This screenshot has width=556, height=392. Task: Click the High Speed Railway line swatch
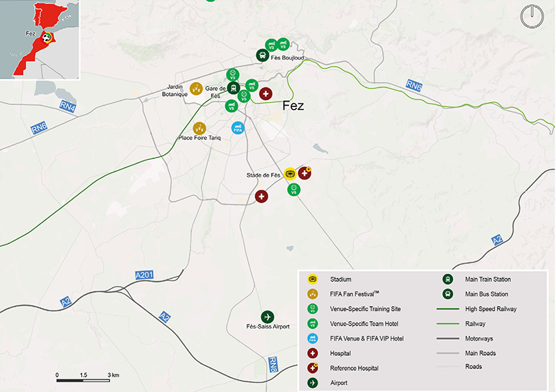448,309
